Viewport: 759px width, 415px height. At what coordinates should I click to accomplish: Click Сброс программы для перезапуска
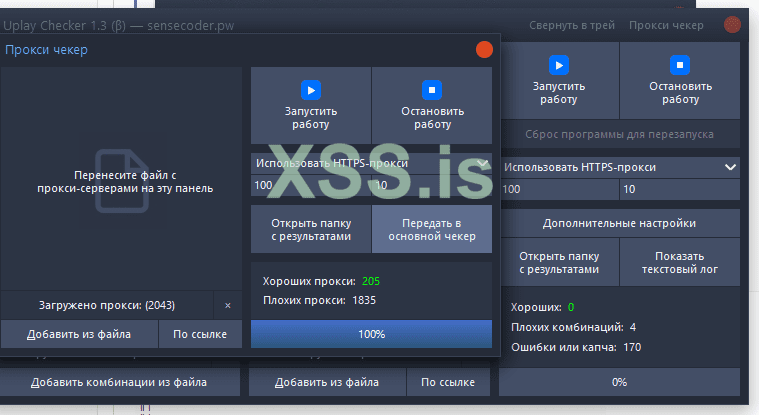pyautogui.click(x=619, y=134)
